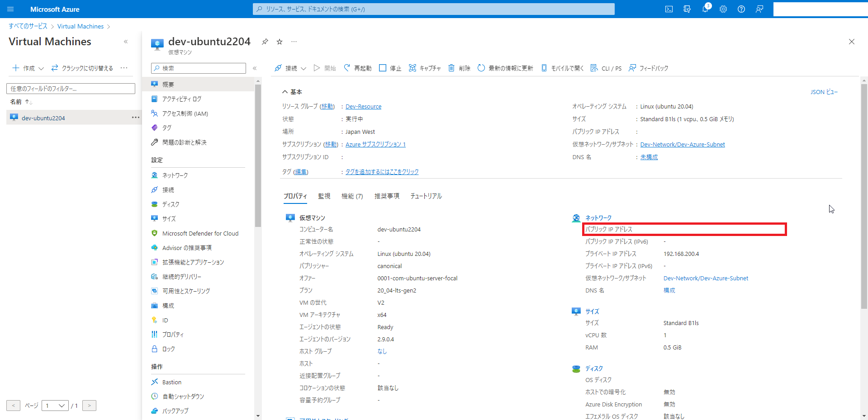This screenshot has width=868, height=420.
Task: Delete the VM with 削除
Action: tap(459, 68)
